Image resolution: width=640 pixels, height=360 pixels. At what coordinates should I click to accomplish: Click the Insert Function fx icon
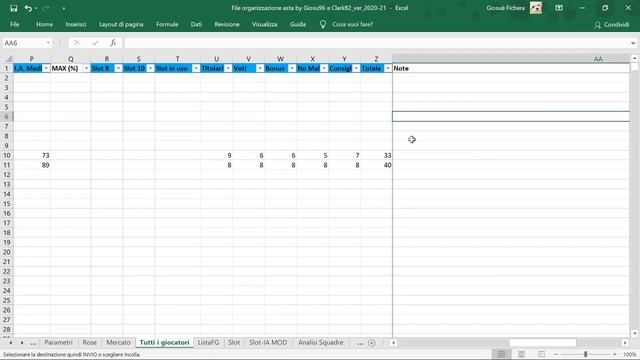coord(113,43)
